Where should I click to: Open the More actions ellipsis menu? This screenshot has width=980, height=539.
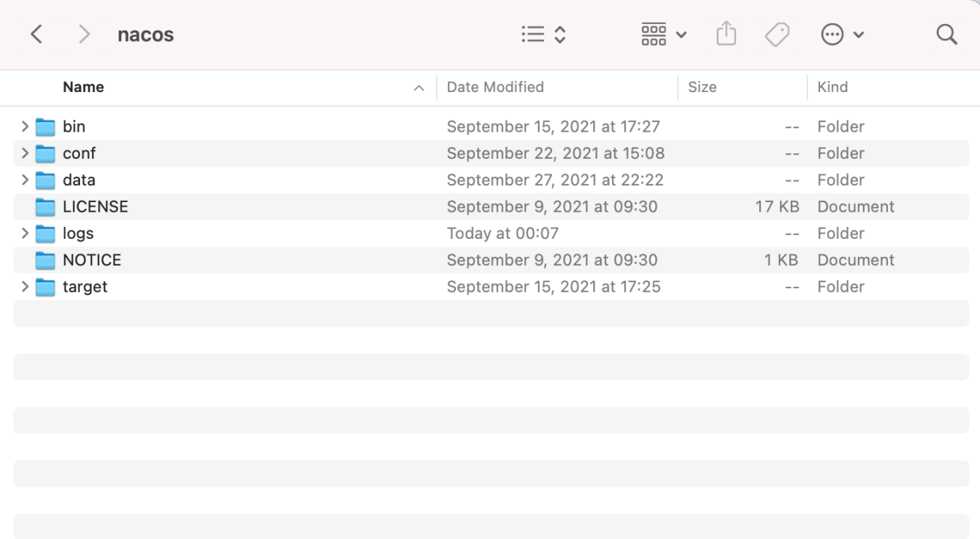pyautogui.click(x=842, y=34)
